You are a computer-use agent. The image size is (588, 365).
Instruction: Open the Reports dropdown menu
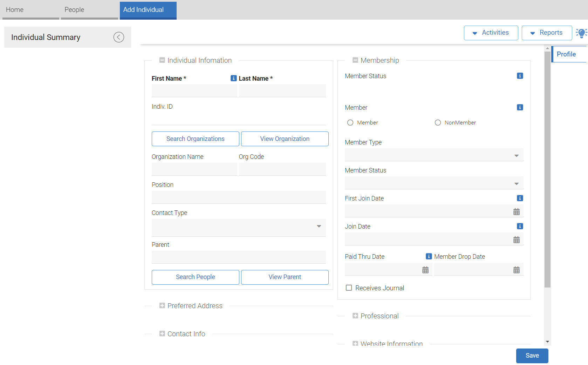[x=547, y=33]
